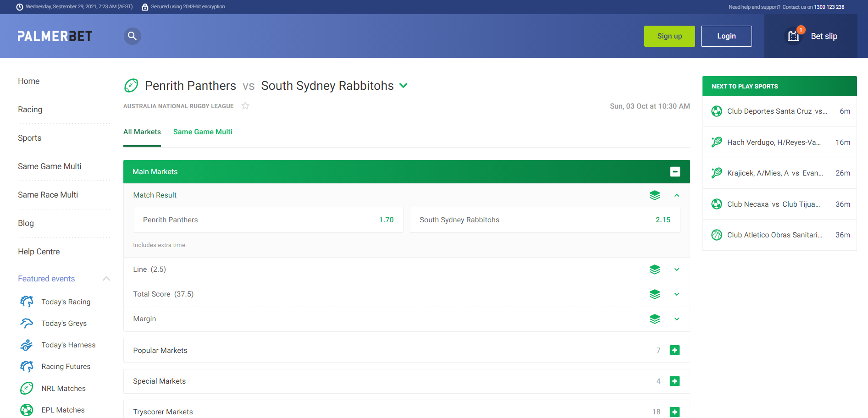
Task: Click the secure lock icon in top bar
Action: (145, 7)
